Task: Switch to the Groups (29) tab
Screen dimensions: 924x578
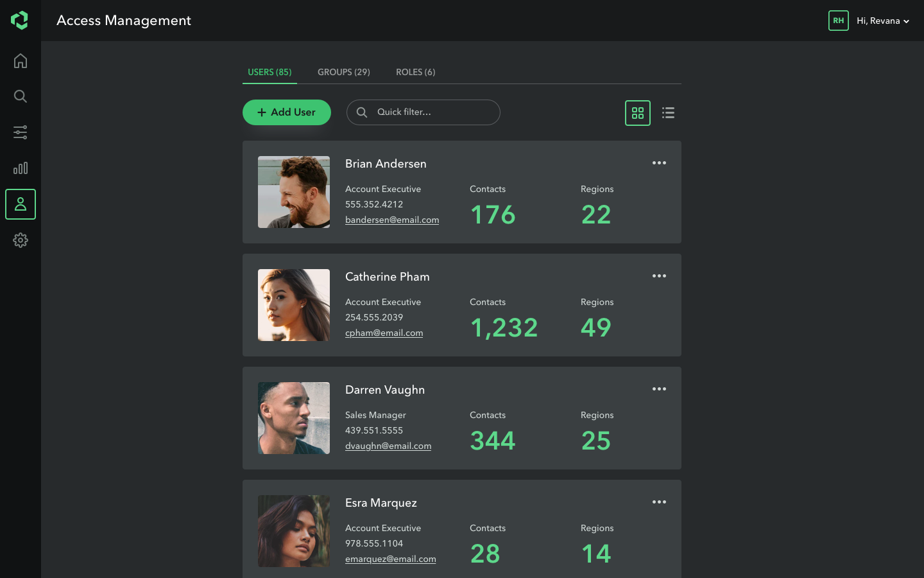Action: click(343, 72)
